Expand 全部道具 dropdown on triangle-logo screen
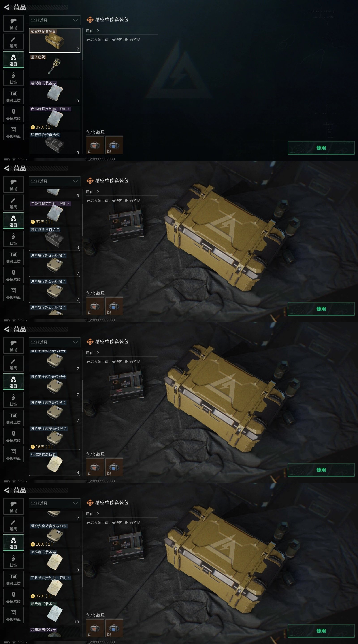This screenshot has width=358, height=644. [55, 20]
